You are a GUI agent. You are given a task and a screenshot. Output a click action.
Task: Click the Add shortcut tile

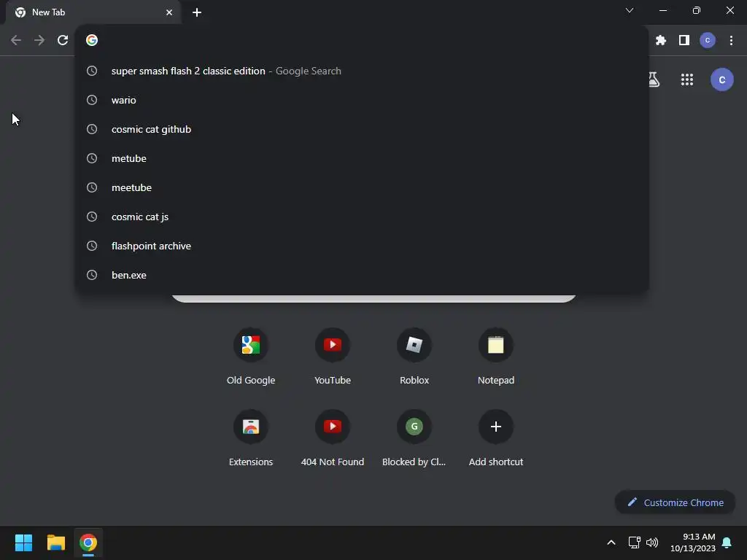[496, 438]
